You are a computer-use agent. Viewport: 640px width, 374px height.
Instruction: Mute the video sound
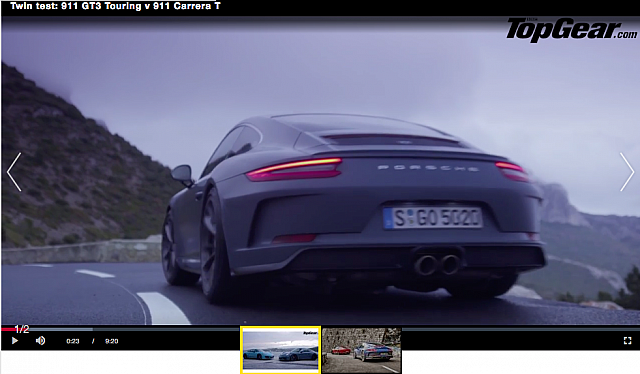pos(40,341)
